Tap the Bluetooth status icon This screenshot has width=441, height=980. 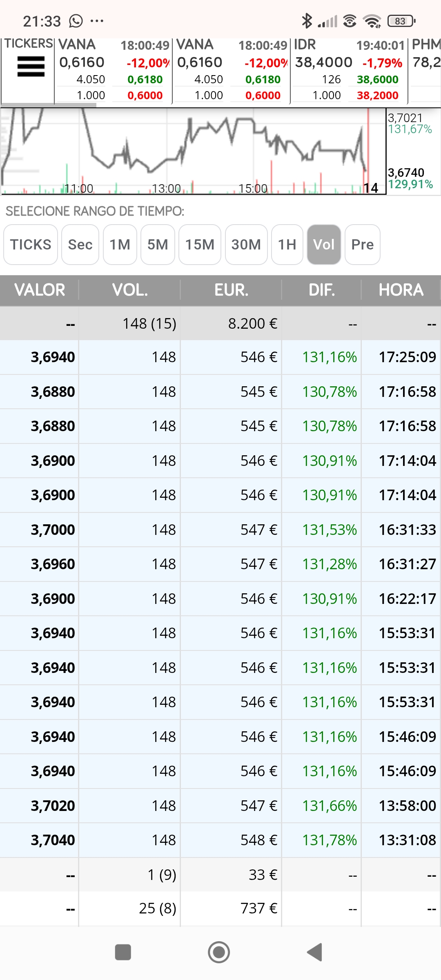[307, 21]
